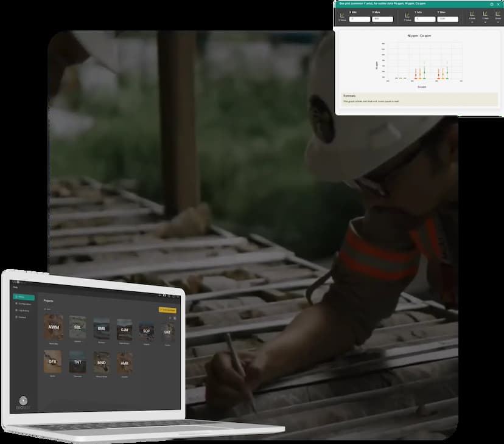Click the X Value chart icon
This screenshot has height=444, width=504.
point(342,15)
